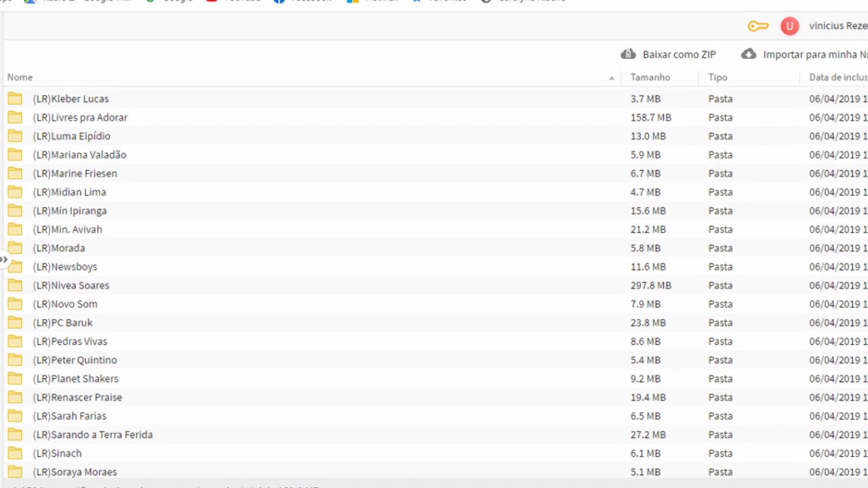This screenshot has height=488, width=868.
Task: Open the (LR)Nivea Soares folder name
Action: (x=71, y=285)
